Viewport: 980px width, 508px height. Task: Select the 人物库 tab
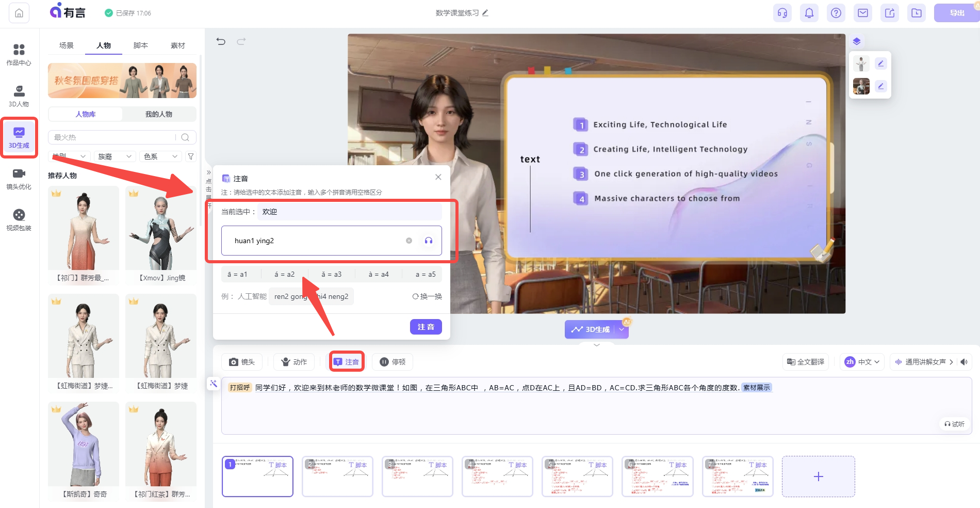tap(86, 114)
